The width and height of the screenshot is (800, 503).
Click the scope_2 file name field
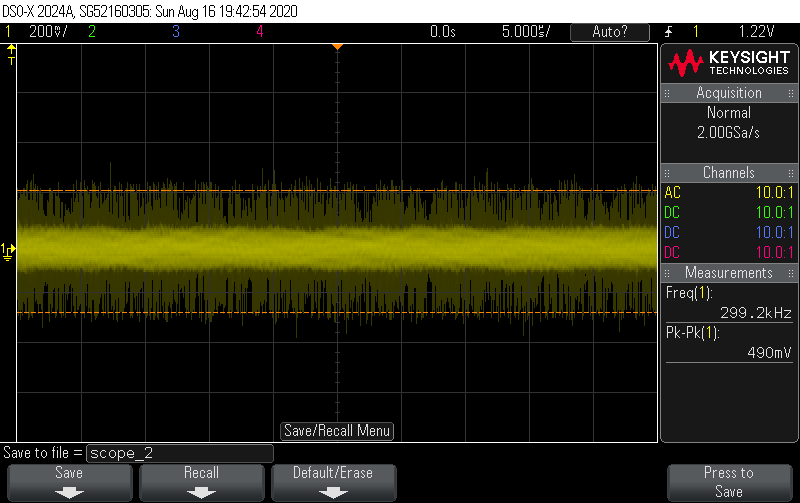180,453
